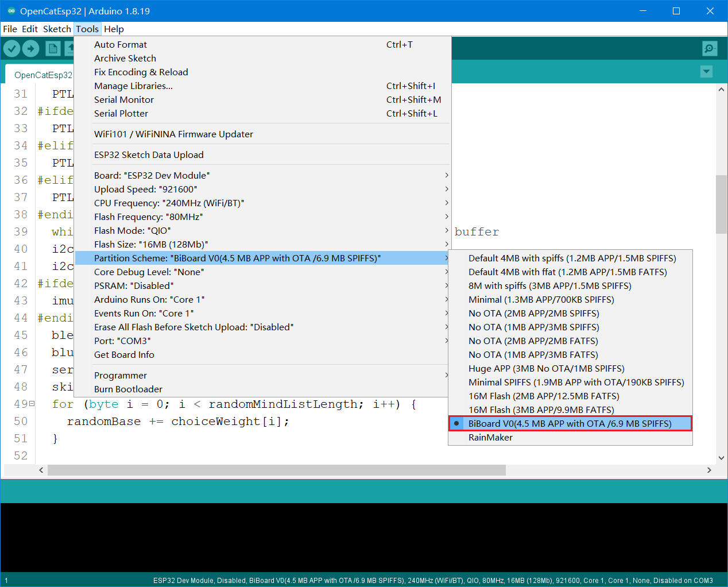The height and width of the screenshot is (587, 728).
Task: Select 16M Flash (3MB APP/9.9MB FATFS)
Action: point(570,410)
